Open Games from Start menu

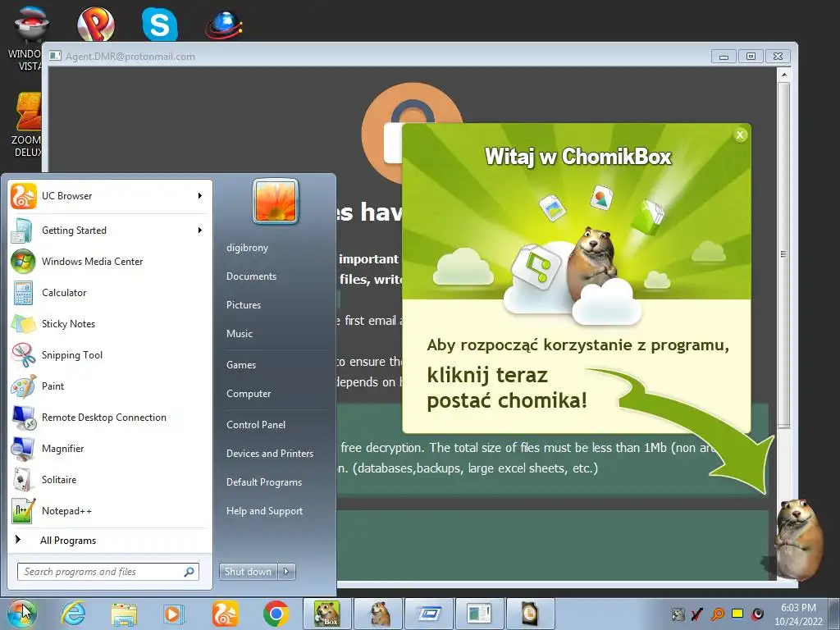click(x=241, y=365)
